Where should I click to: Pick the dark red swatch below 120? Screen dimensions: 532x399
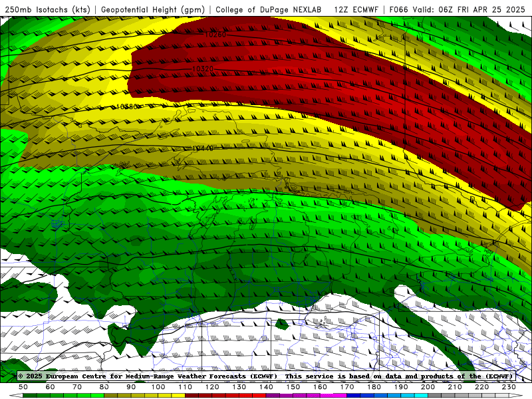tap(219, 396)
